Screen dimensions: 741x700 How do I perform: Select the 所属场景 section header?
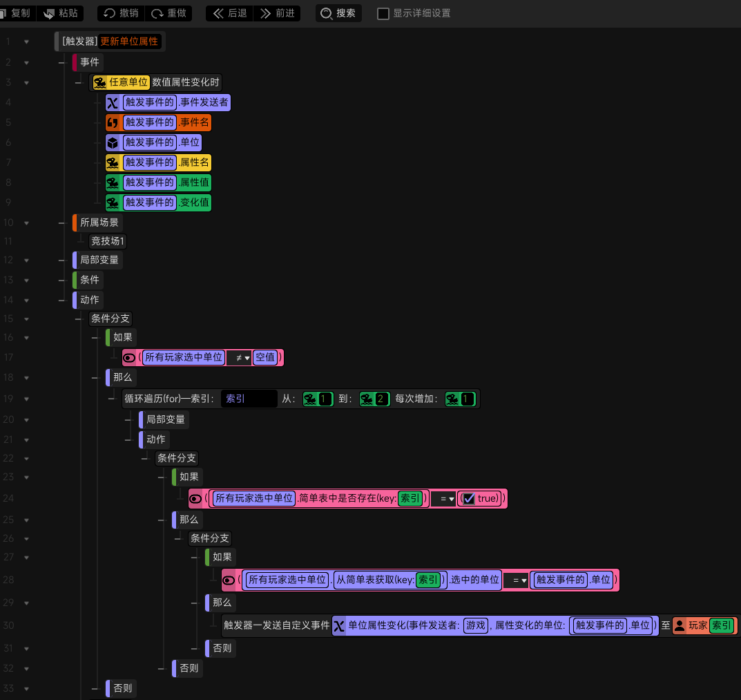pos(98,223)
